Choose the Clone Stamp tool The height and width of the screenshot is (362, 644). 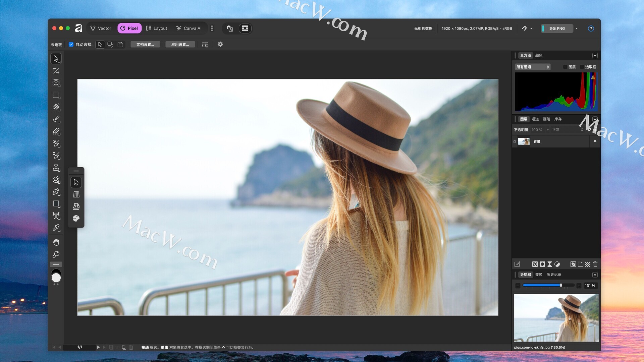point(56,168)
